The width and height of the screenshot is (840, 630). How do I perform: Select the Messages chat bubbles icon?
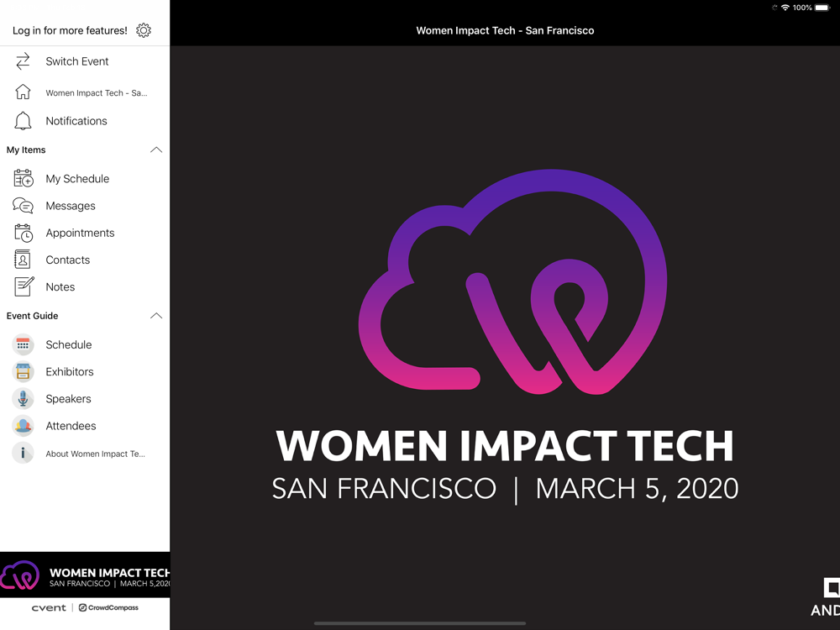coord(23,206)
